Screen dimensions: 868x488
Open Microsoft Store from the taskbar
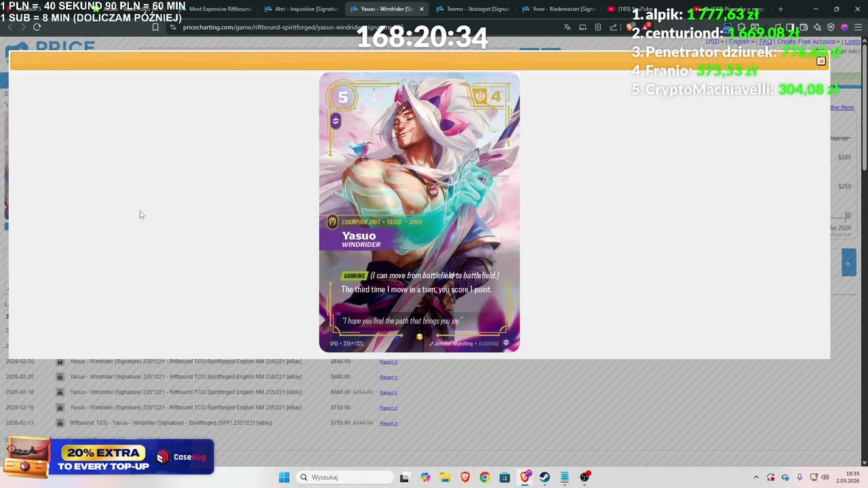505,477
